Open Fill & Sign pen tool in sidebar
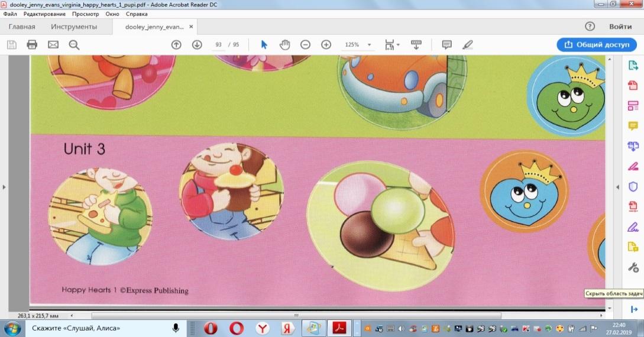The height and width of the screenshot is (337, 644). point(633,166)
